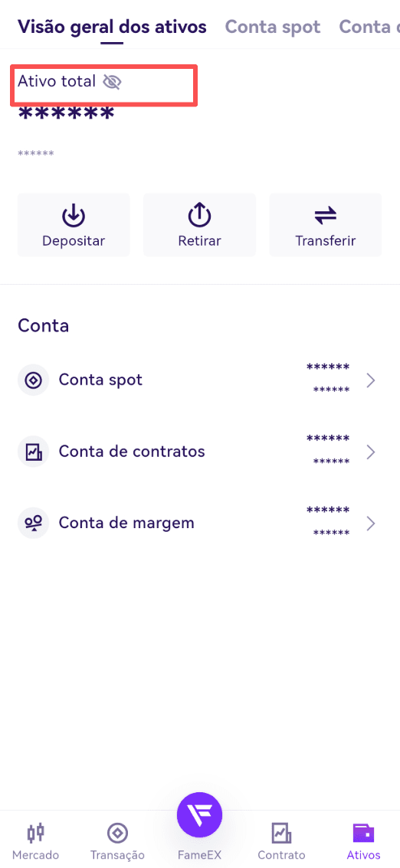Viewport: 400px width, 868px height.
Task: Open Mercado from the bottom navigation
Action: (35, 840)
